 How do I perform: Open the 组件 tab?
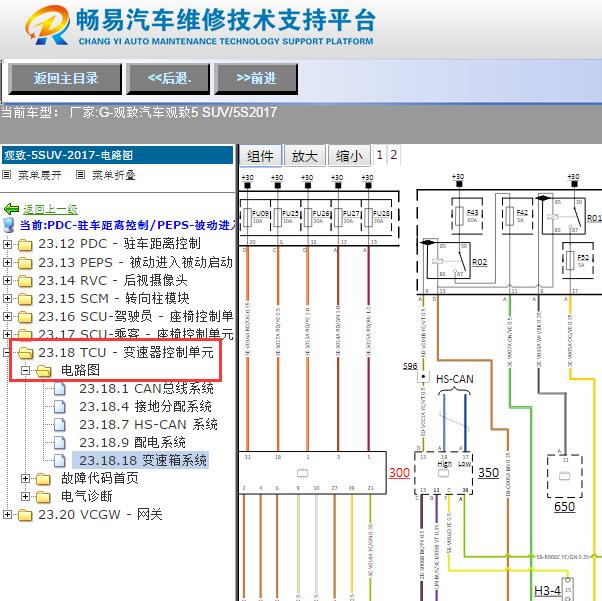[260, 156]
